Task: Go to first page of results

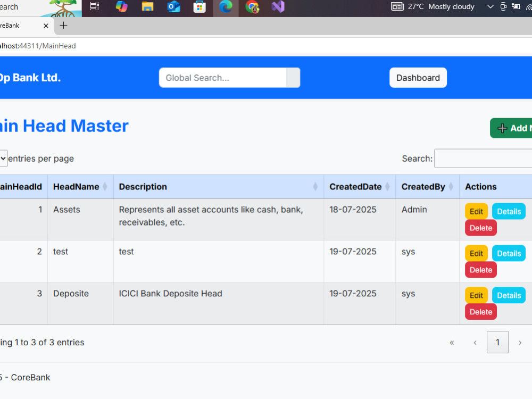Action: pos(452,342)
